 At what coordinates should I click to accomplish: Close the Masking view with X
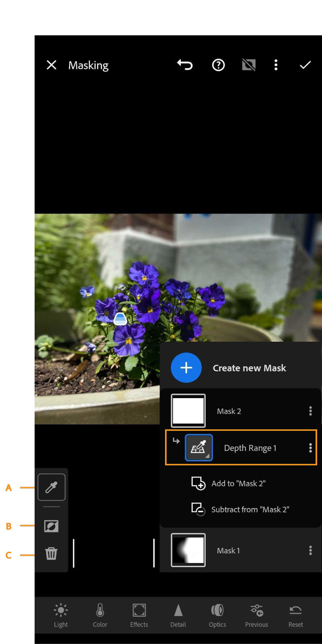point(51,65)
